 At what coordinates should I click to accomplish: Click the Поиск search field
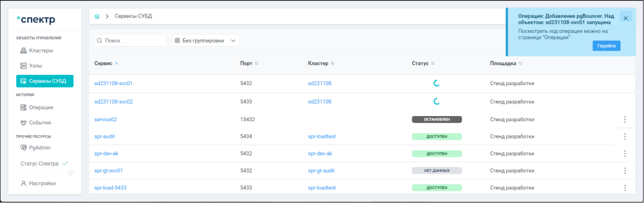pos(130,41)
